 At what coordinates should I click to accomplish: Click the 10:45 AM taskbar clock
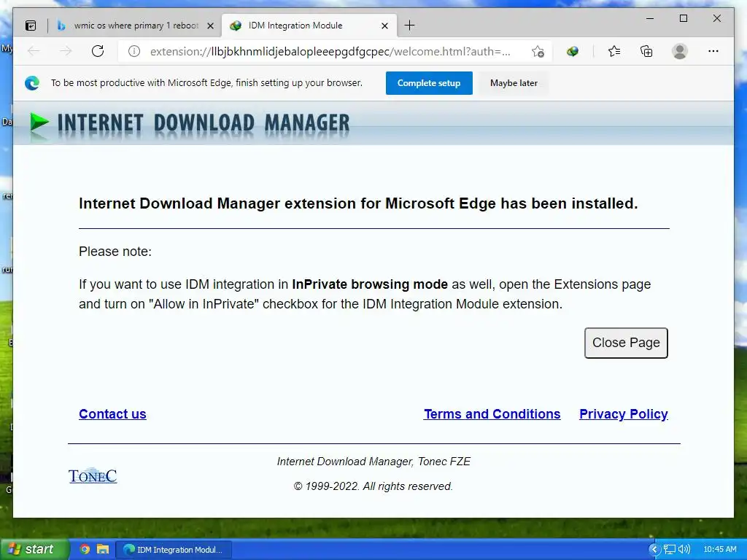[x=720, y=550]
